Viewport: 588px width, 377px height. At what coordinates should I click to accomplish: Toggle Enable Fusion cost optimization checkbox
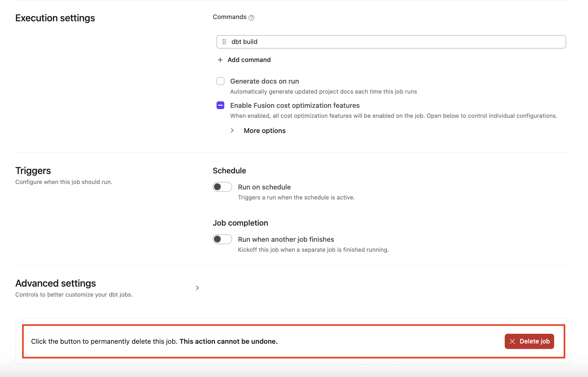point(220,105)
